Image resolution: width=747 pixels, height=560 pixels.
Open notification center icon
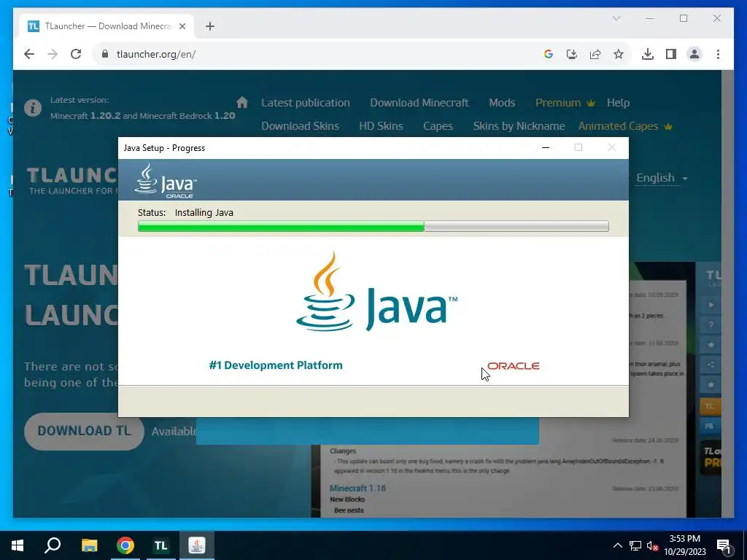pyautogui.click(x=724, y=545)
